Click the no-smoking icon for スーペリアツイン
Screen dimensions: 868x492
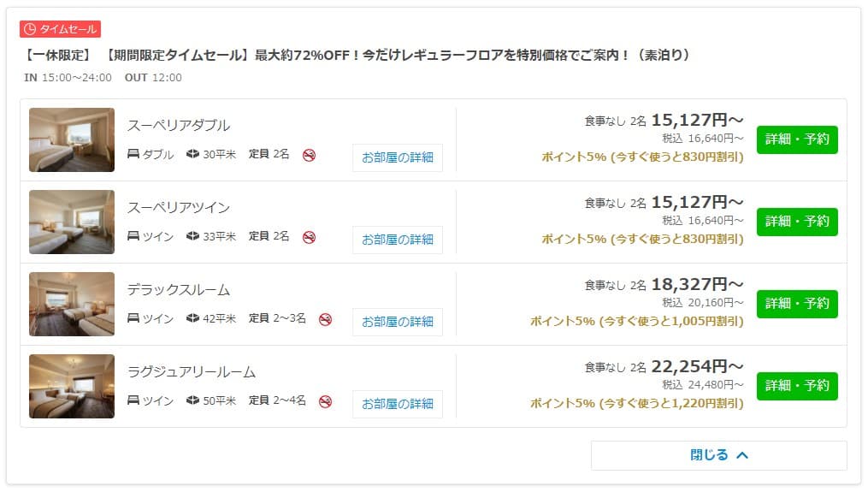pos(309,237)
